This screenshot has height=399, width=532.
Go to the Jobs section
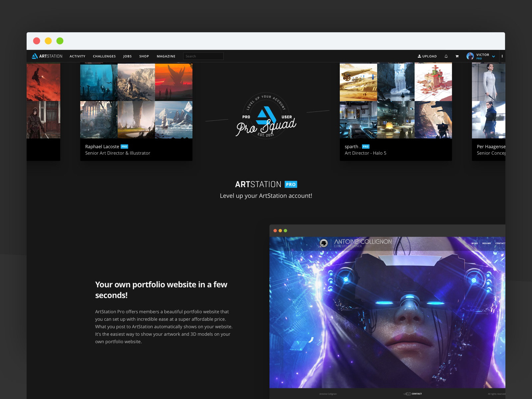(x=127, y=56)
